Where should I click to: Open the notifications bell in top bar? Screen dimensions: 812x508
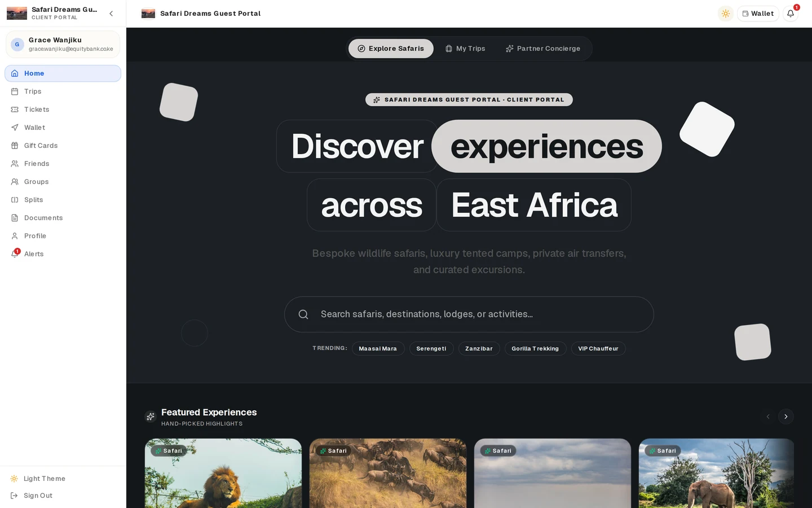tap(791, 14)
